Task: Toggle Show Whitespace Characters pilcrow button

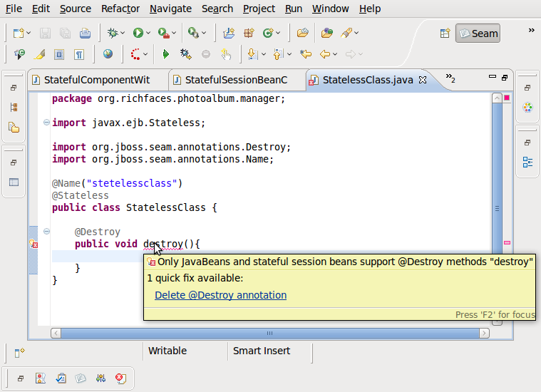Action: pyautogui.click(x=79, y=54)
